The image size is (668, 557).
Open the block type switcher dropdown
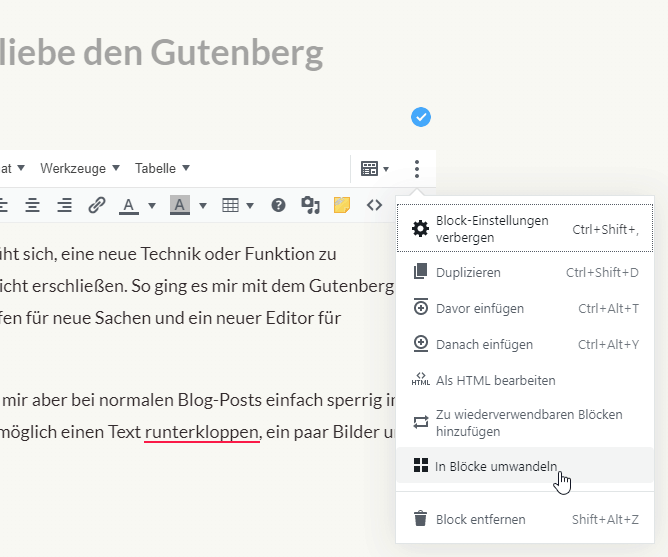pyautogui.click(x=375, y=169)
